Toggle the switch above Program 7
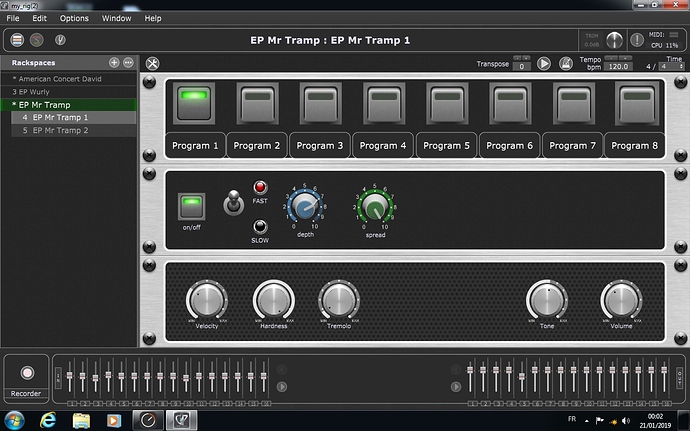Image resolution: width=690 pixels, height=431 pixels. (574, 103)
